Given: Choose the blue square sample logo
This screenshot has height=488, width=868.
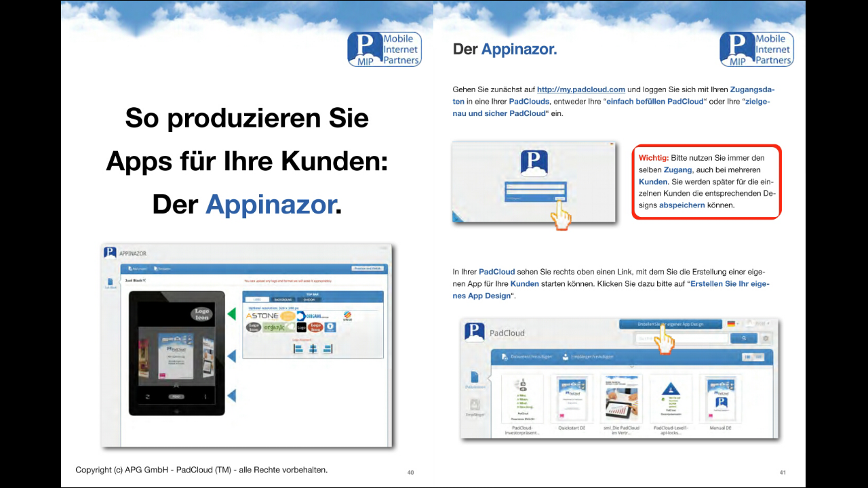Looking at the screenshot, I should (x=330, y=327).
